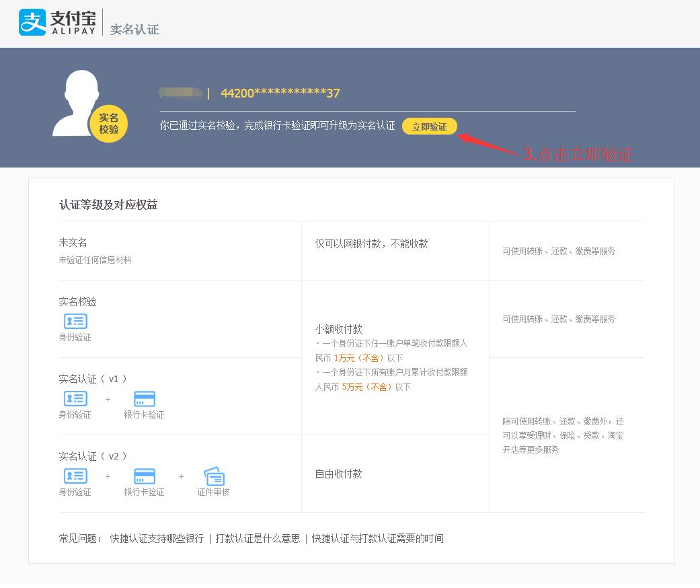Click the Alipay logo icon
Image resolution: width=700 pixels, height=588 pixels.
click(x=32, y=22)
